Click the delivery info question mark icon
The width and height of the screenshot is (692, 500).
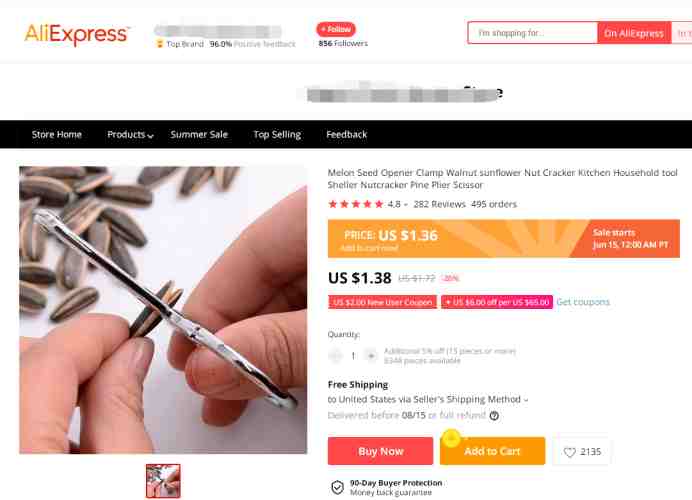tap(494, 416)
